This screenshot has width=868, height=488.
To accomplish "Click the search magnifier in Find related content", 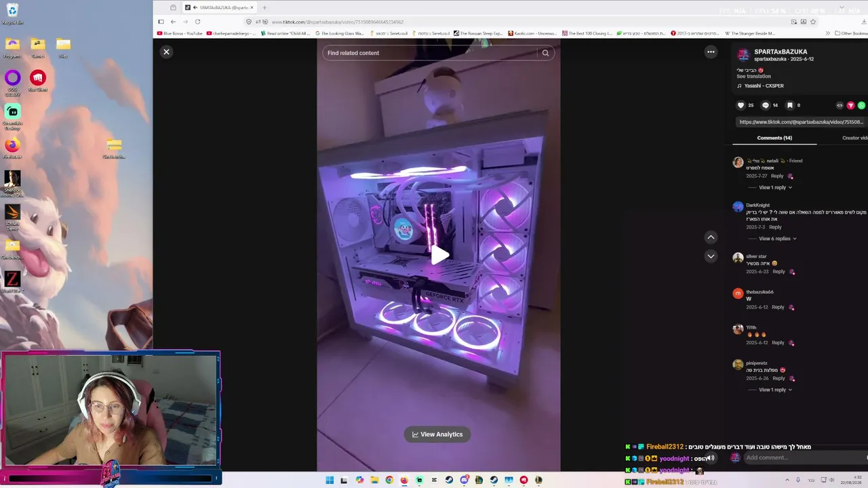I will [x=545, y=53].
